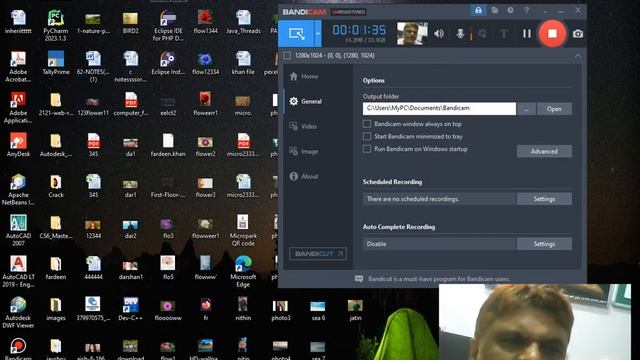Select Apache NetBeans desktop icon
Viewport: 640px width, 360px height.
point(18,189)
